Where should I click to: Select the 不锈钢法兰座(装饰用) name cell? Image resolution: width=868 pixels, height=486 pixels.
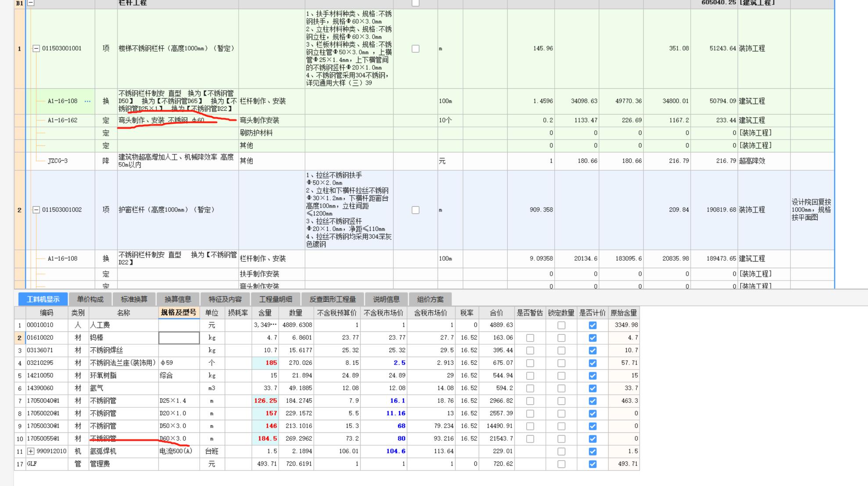point(123,363)
